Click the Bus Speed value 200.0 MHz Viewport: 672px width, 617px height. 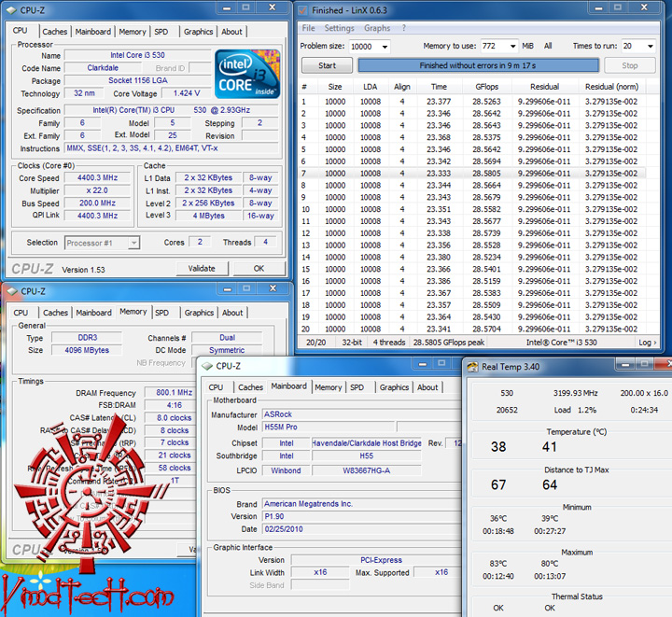point(97,203)
